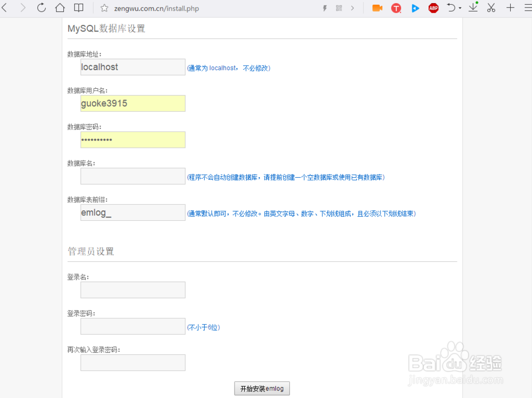Click the 登录名 input field
Screen dimensions: 532x398
pos(132,290)
